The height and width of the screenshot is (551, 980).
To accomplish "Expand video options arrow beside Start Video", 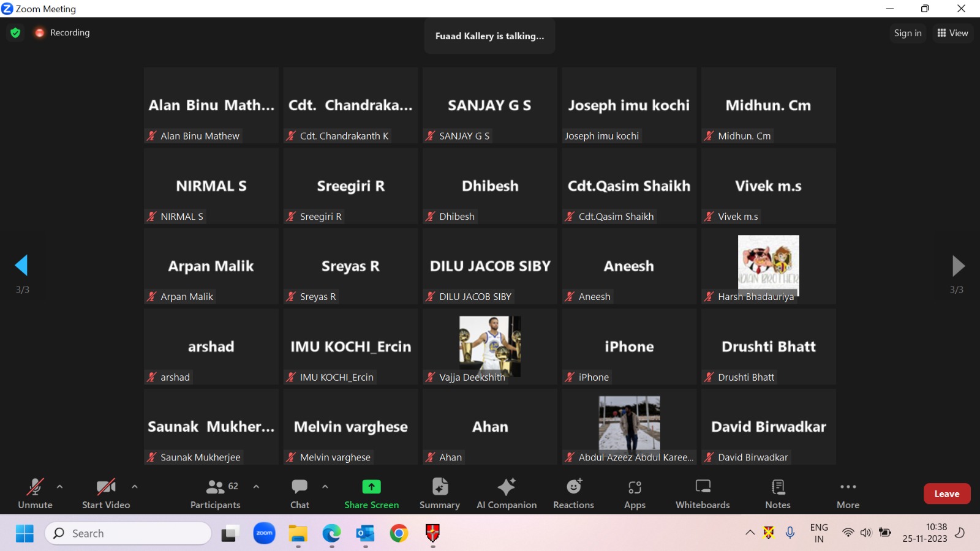I will [135, 487].
